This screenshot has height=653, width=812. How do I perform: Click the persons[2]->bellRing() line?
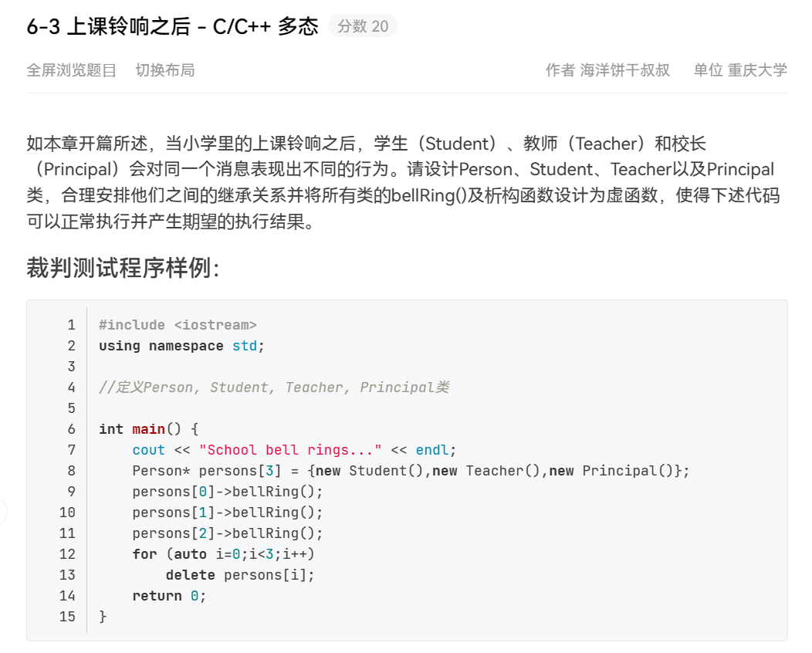pos(227,533)
